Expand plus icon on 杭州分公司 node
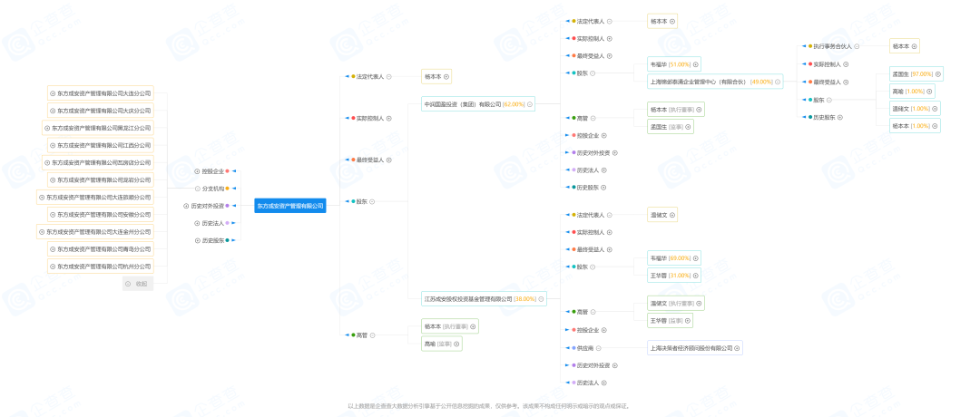Viewport: 980px width, 417px height. [53, 266]
